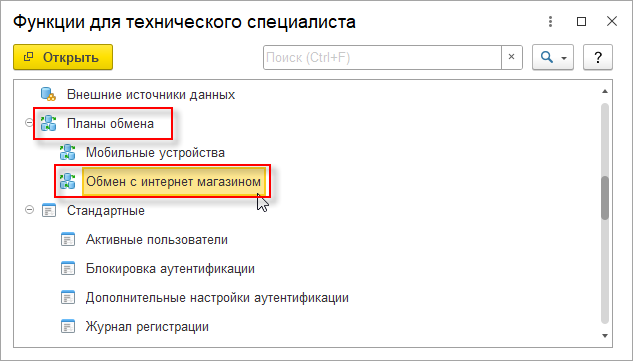This screenshot has width=633, height=361.
Task: Select the Планы обмена tree item
Action: pos(110,124)
